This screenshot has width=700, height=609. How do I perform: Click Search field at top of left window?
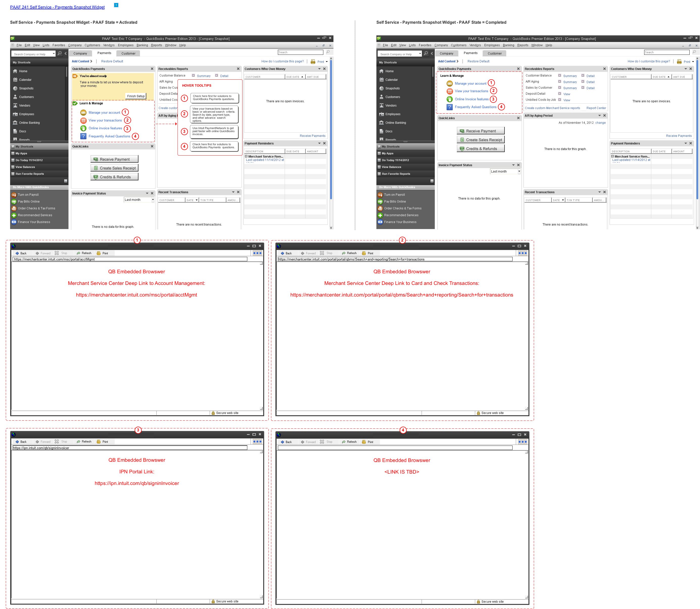click(300, 52)
